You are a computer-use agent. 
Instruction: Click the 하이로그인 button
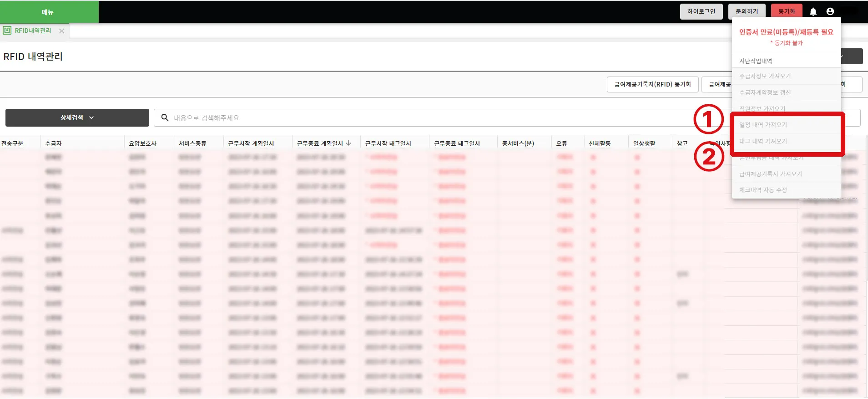point(701,11)
